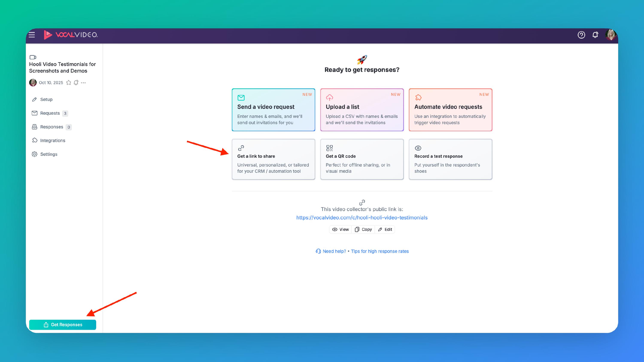Select the Upload a list card
644x362 pixels.
pos(362,110)
